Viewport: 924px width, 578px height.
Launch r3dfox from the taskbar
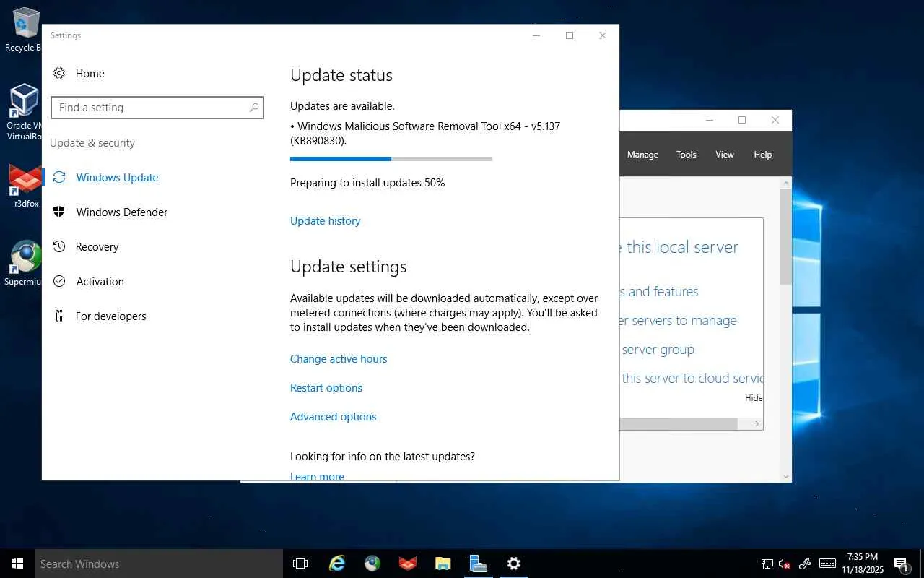(x=408, y=564)
